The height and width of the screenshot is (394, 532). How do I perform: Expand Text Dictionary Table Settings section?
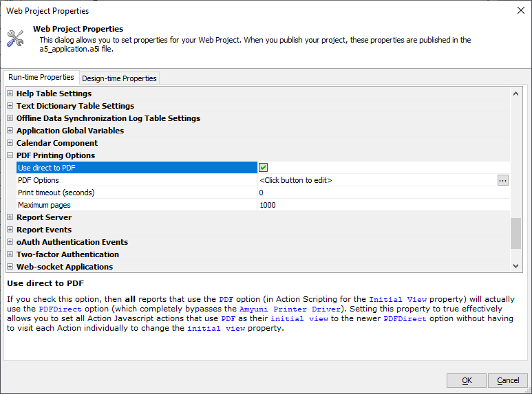10,106
